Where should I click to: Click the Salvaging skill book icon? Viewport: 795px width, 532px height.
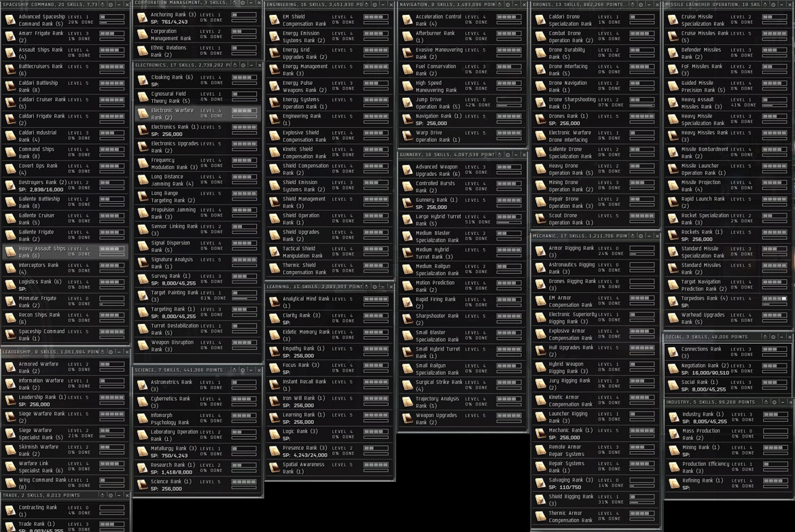click(x=540, y=484)
